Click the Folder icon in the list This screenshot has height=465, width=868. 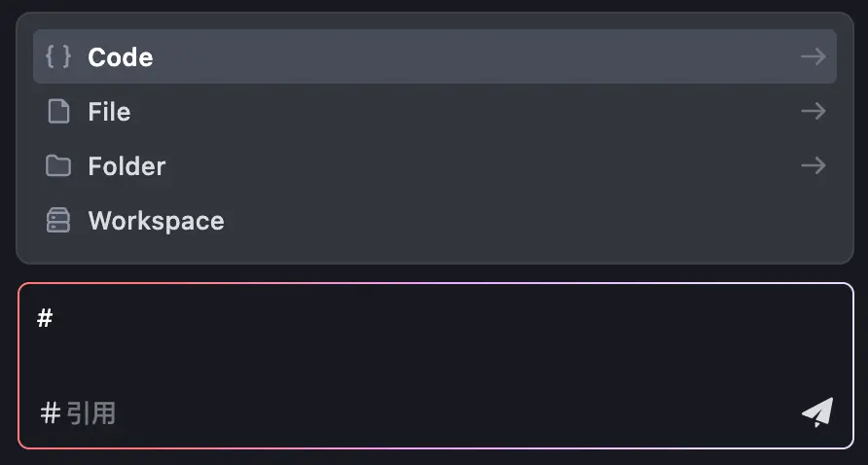click(x=58, y=166)
